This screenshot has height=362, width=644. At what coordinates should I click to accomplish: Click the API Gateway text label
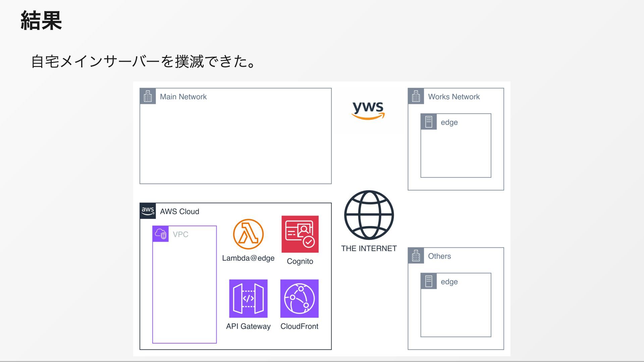248,326
